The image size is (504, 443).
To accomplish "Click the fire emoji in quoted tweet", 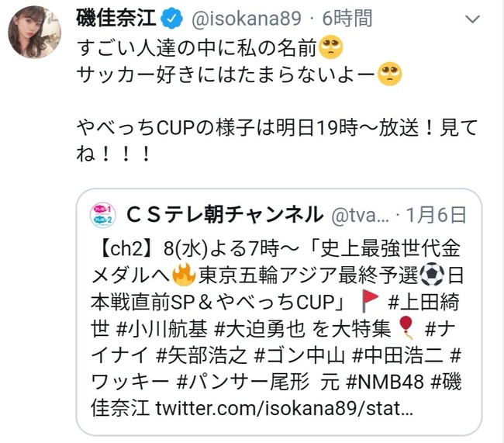I will tap(184, 275).
